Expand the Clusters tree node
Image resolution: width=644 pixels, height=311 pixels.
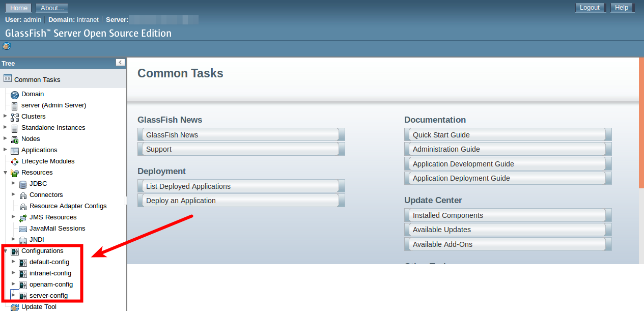coord(5,116)
